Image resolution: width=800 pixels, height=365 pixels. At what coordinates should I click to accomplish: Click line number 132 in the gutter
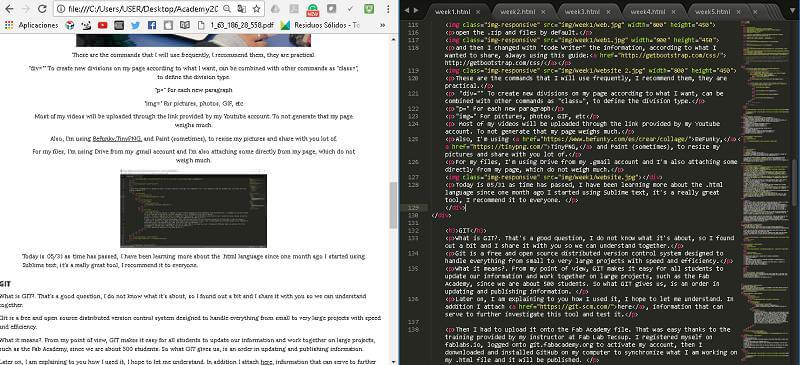(x=414, y=231)
